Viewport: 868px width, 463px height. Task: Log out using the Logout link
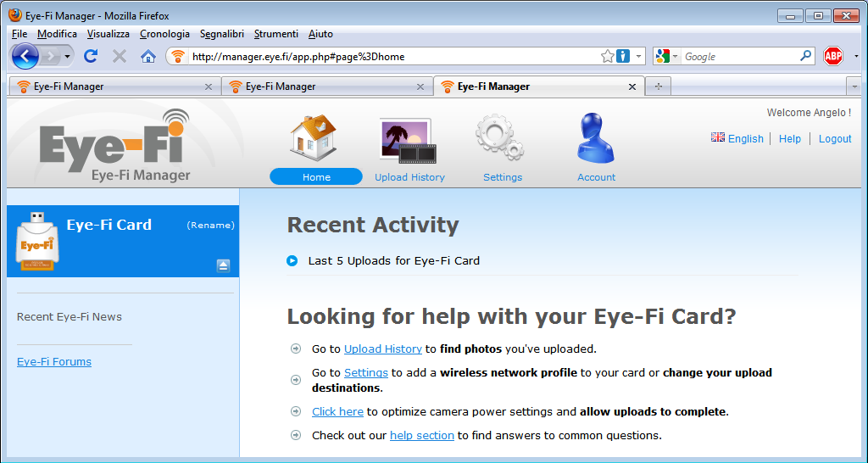click(x=835, y=139)
